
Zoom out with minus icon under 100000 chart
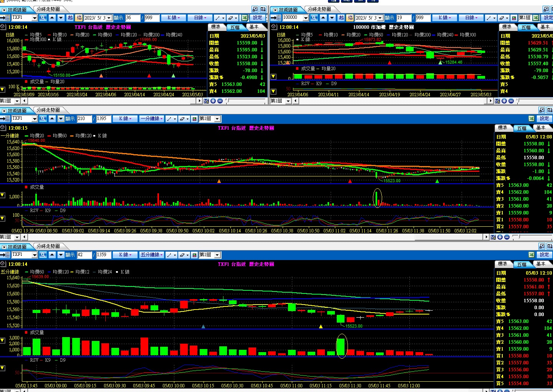[x=511, y=101]
